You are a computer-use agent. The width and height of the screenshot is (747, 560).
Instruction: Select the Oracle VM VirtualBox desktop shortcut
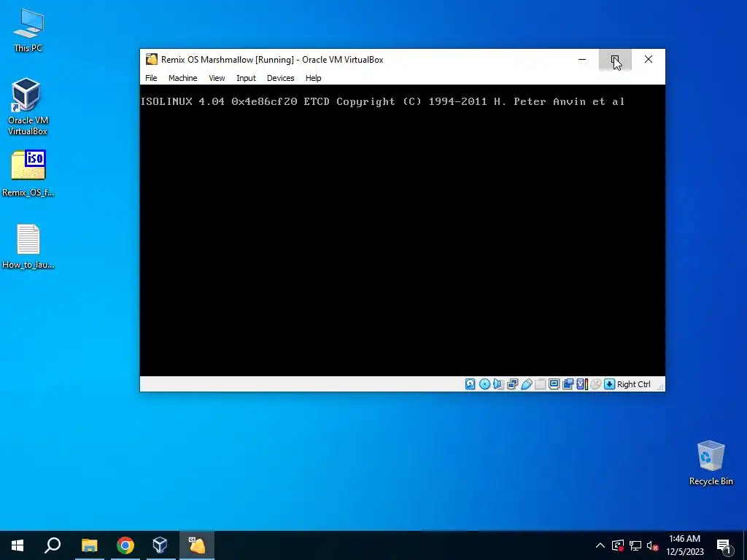point(28,106)
